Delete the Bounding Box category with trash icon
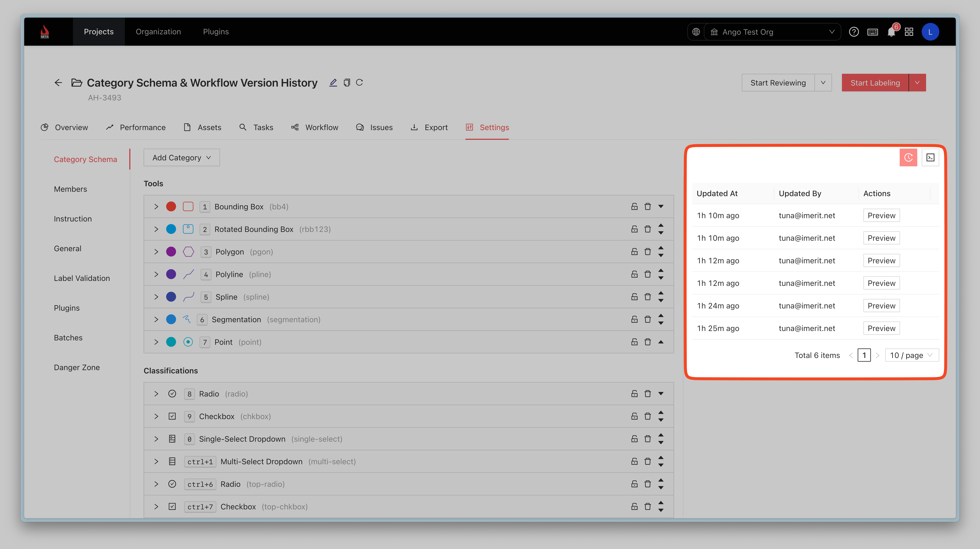 pos(648,206)
